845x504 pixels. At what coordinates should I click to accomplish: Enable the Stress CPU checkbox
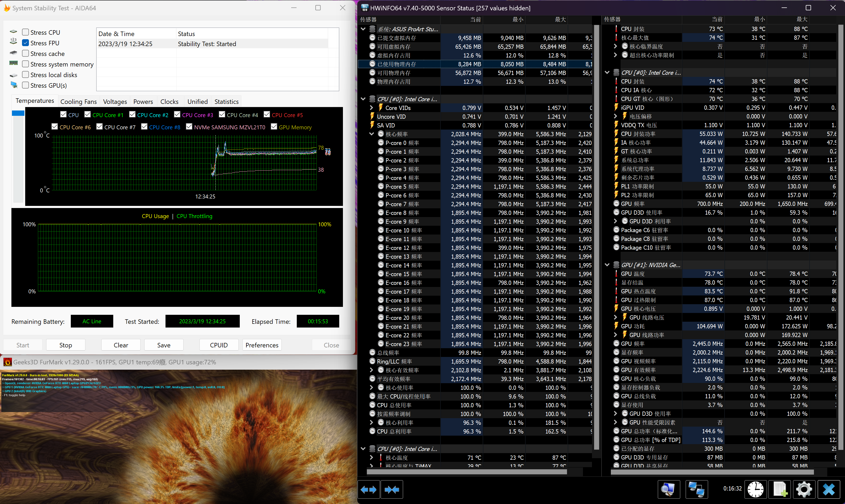25,32
